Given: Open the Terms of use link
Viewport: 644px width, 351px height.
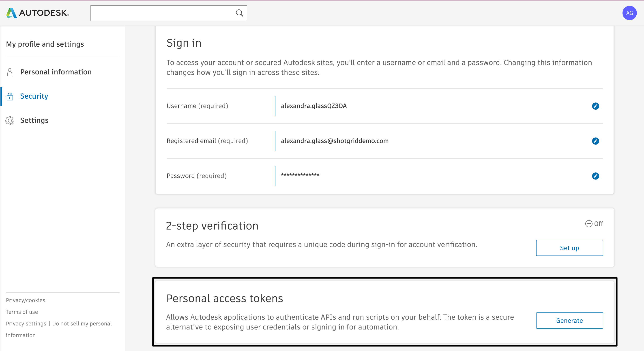Looking at the screenshot, I should 22,312.
